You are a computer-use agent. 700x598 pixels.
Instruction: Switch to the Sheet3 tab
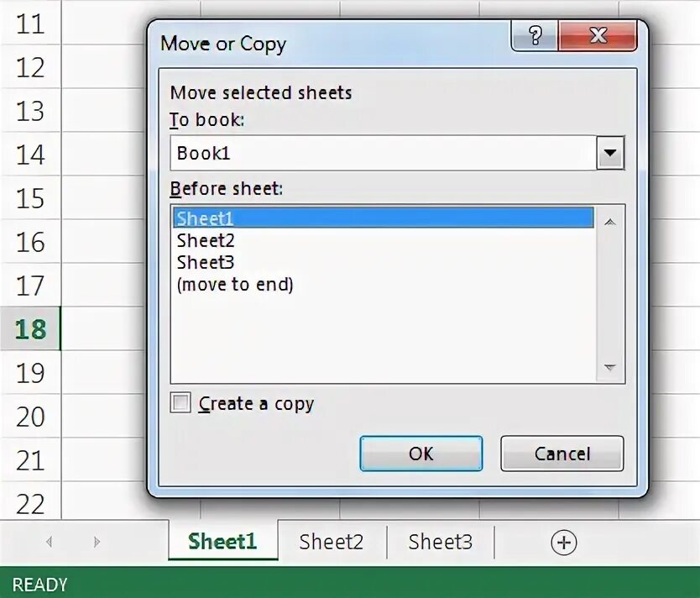click(440, 542)
